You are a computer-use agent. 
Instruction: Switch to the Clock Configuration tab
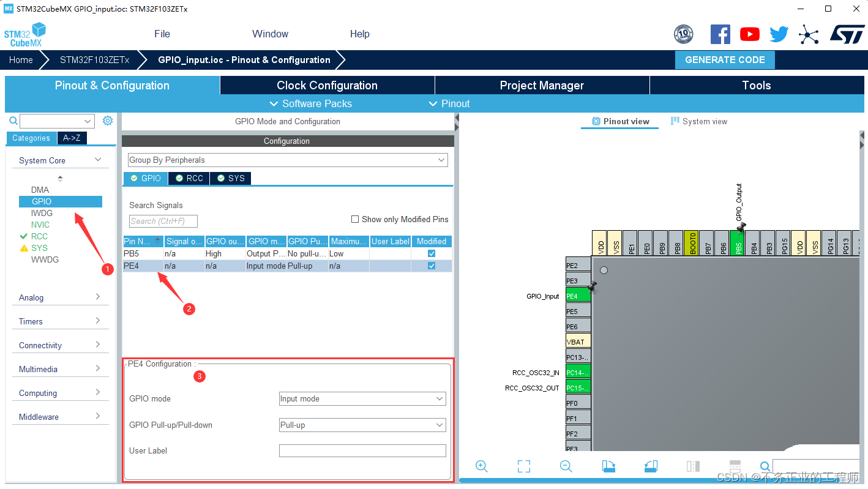coord(327,85)
